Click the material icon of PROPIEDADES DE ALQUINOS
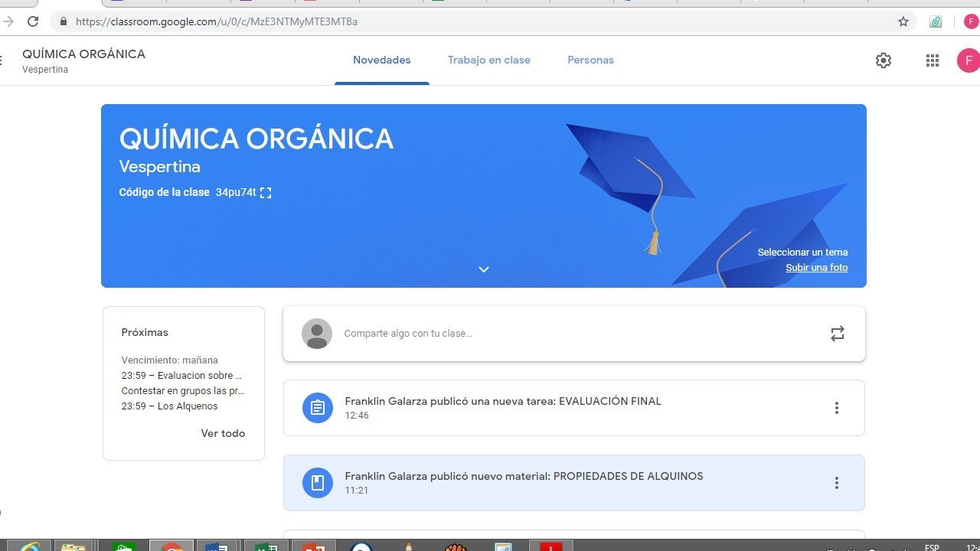The image size is (980, 551). 318,483
